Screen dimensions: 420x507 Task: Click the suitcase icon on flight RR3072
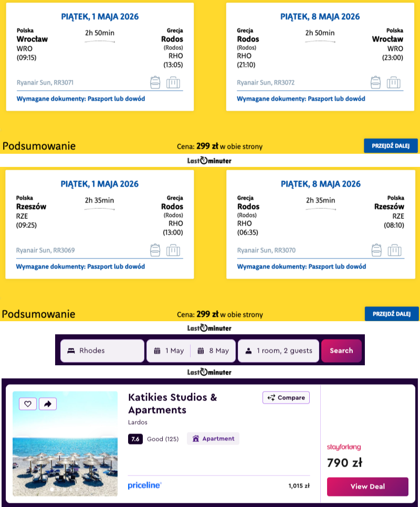[393, 82]
